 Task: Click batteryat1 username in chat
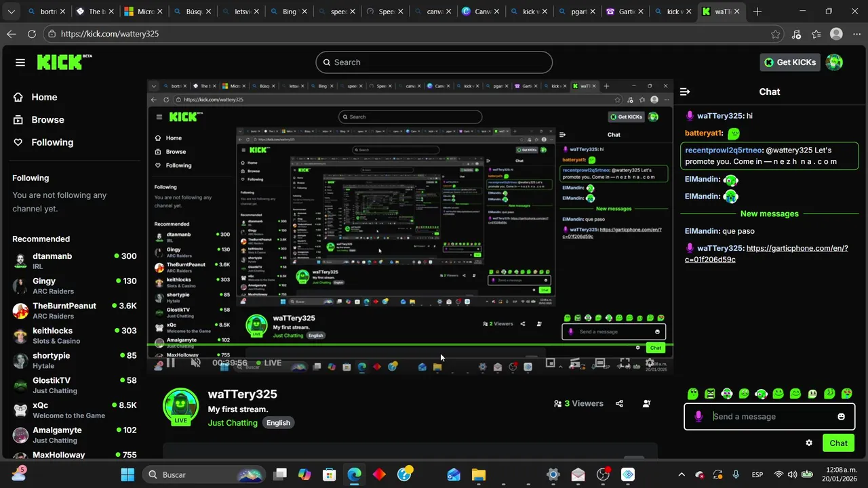pyautogui.click(x=704, y=134)
